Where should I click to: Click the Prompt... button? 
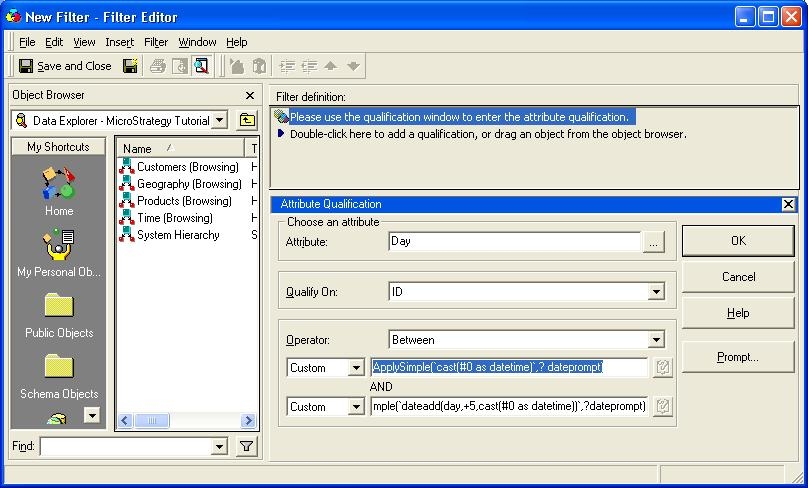tap(738, 357)
